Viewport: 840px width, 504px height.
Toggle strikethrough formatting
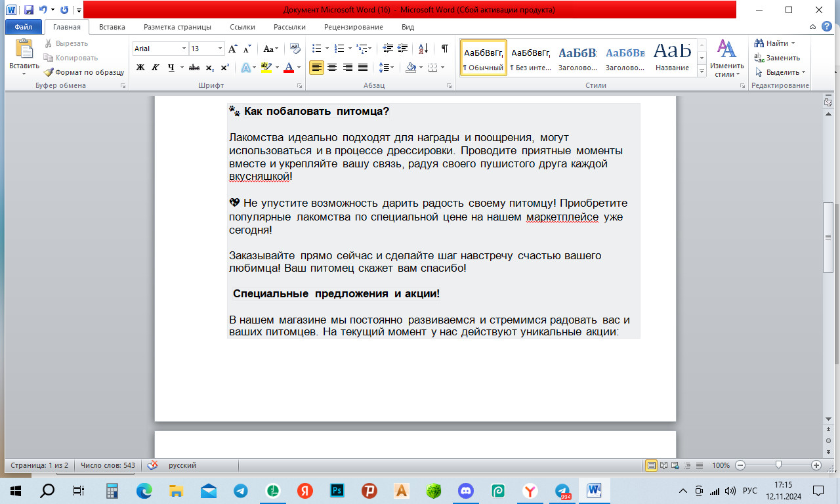194,68
